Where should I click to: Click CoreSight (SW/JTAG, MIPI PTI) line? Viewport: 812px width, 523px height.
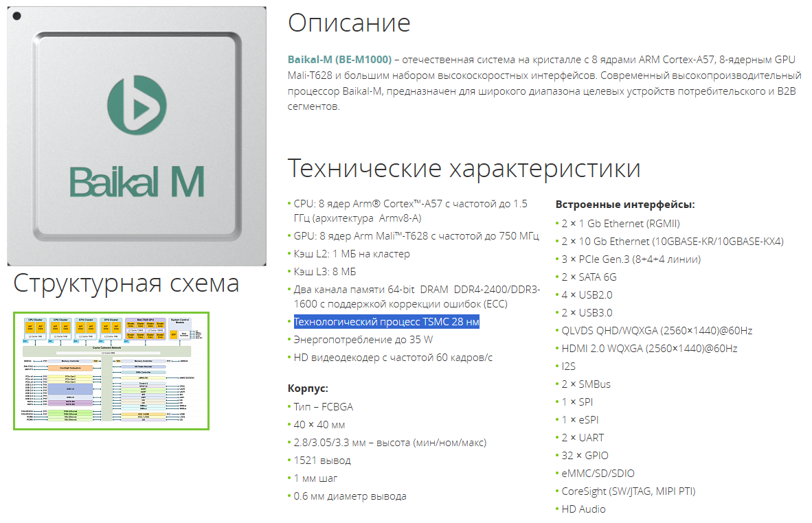[x=629, y=491]
